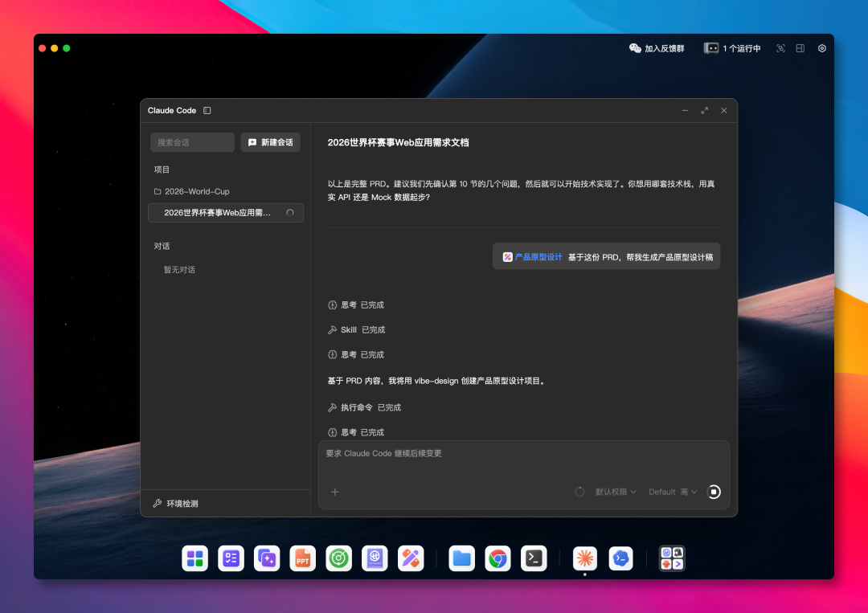868x613 pixels.
Task: Open the four-color grid app in dock
Action: pos(194,559)
